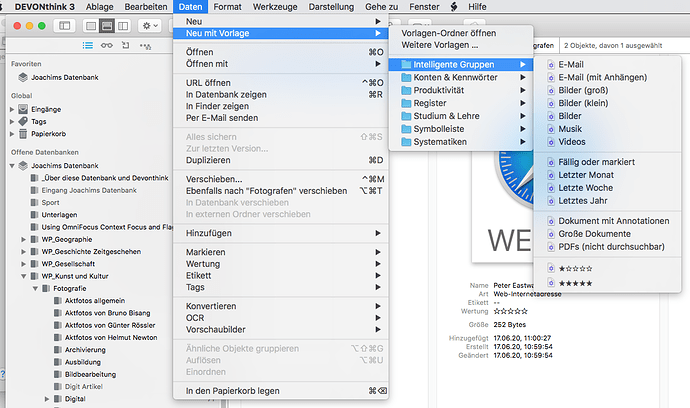The image size is (690, 408).
Task: Choose Weitere Vorlagen…
Action: coord(461,45)
